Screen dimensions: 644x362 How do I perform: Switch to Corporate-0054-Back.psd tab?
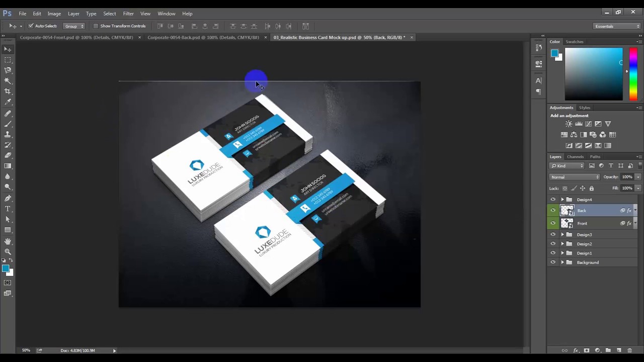click(x=203, y=37)
